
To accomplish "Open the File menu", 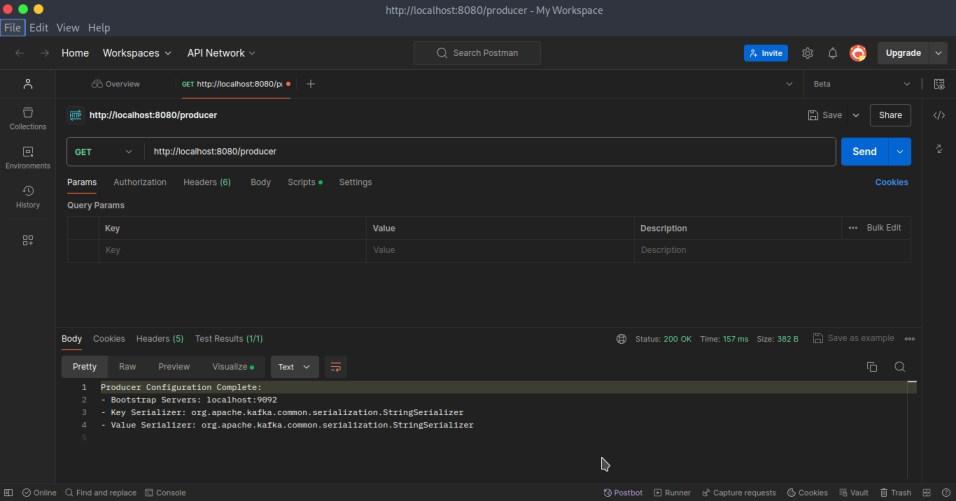I will pos(12,28).
